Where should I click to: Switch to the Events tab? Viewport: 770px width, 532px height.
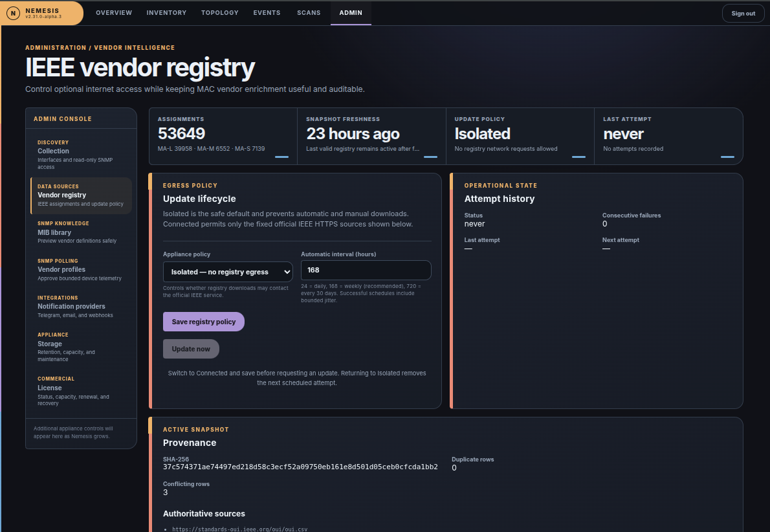tap(267, 13)
